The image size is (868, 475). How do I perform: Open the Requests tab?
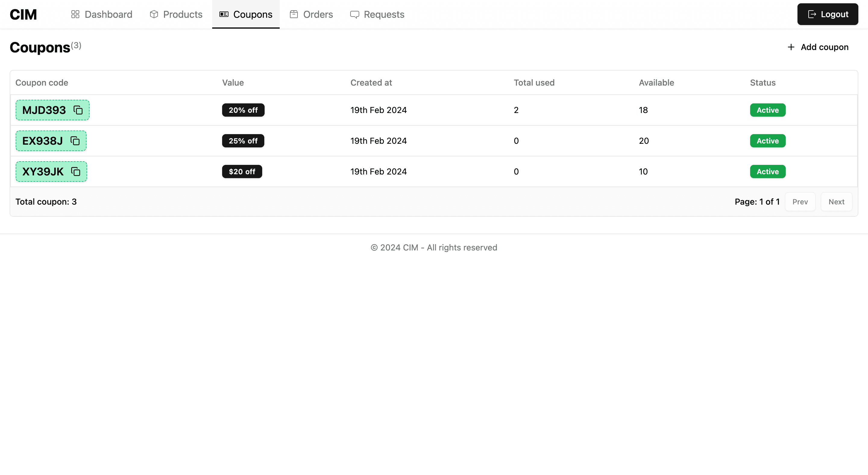(x=377, y=14)
